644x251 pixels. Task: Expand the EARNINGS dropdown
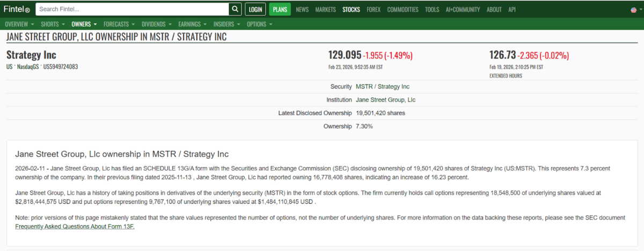[x=193, y=24]
